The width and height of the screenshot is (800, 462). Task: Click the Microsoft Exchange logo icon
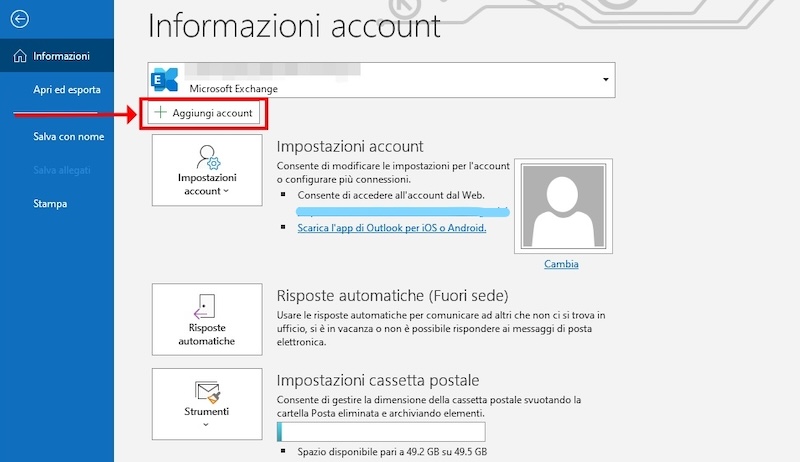point(164,80)
